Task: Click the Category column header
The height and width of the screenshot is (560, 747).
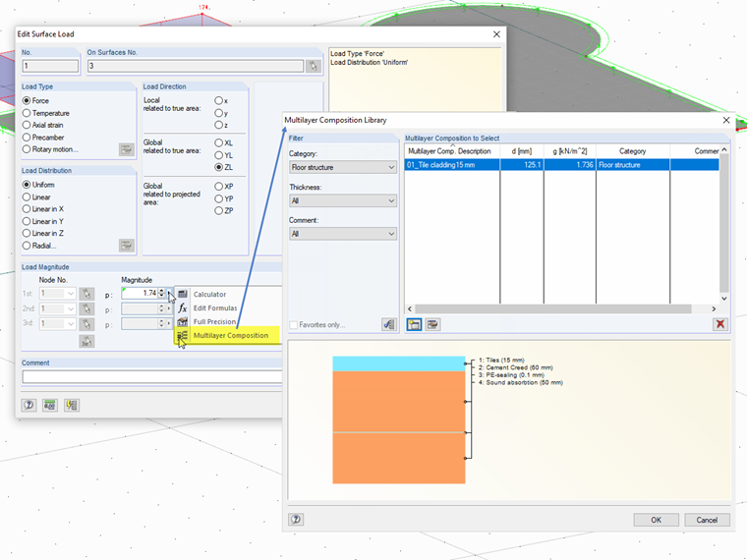Action: [x=633, y=151]
